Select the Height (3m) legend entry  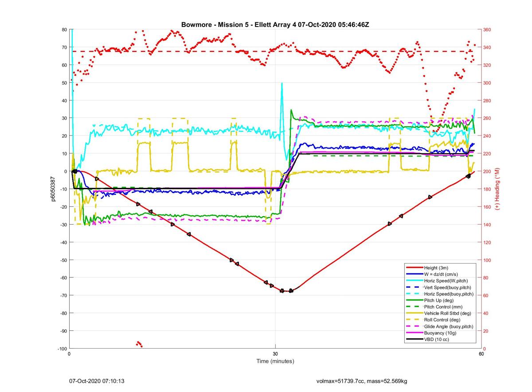click(x=440, y=268)
